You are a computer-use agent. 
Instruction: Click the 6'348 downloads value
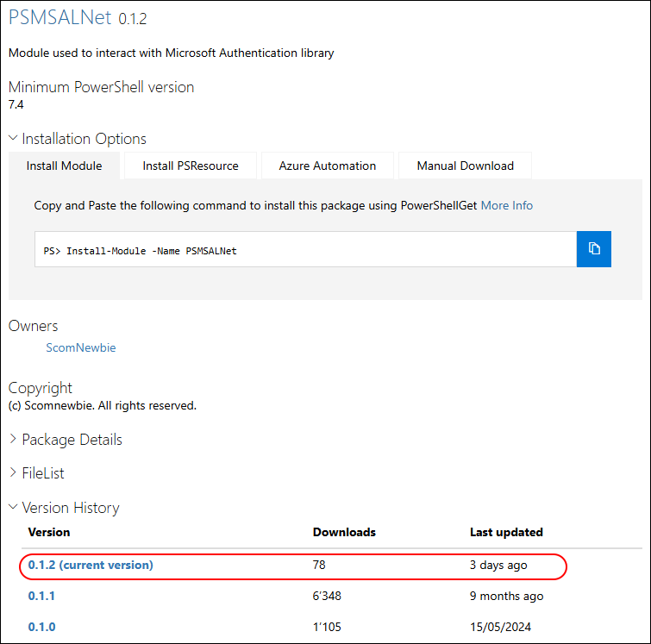[x=327, y=596]
